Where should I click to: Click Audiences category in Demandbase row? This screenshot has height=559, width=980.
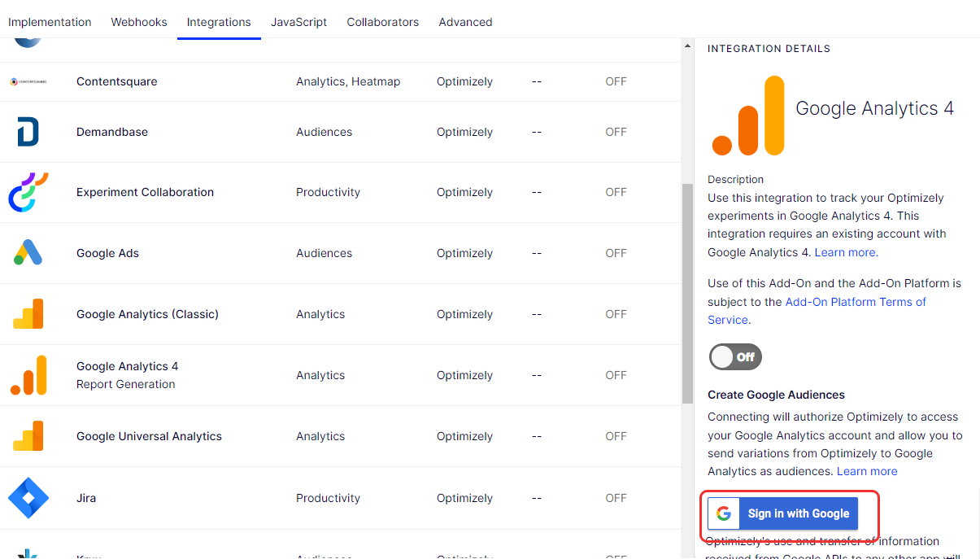point(324,132)
